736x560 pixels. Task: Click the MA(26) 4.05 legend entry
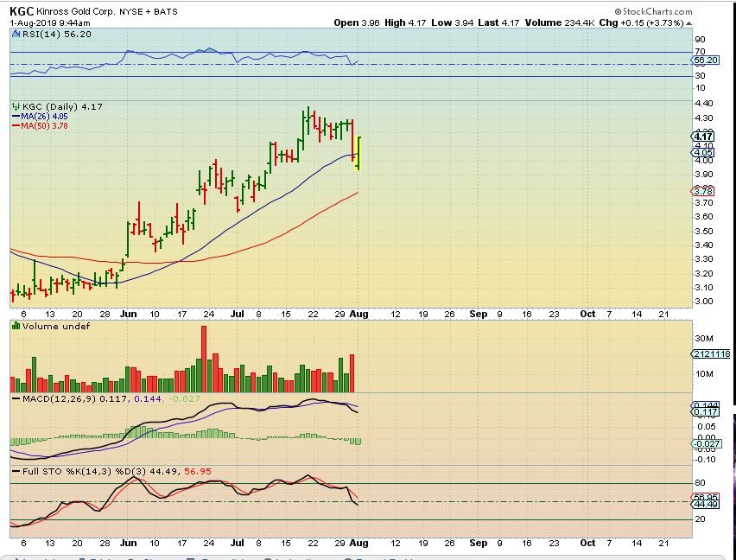(x=40, y=117)
